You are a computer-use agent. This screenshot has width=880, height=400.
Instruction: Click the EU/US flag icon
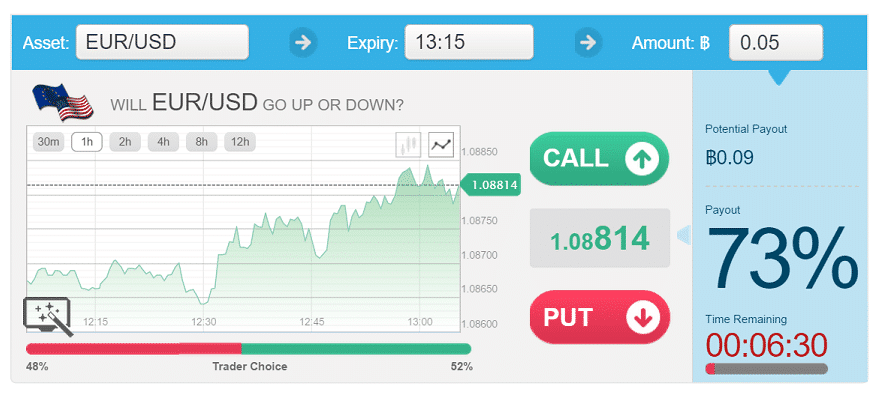coord(62,101)
